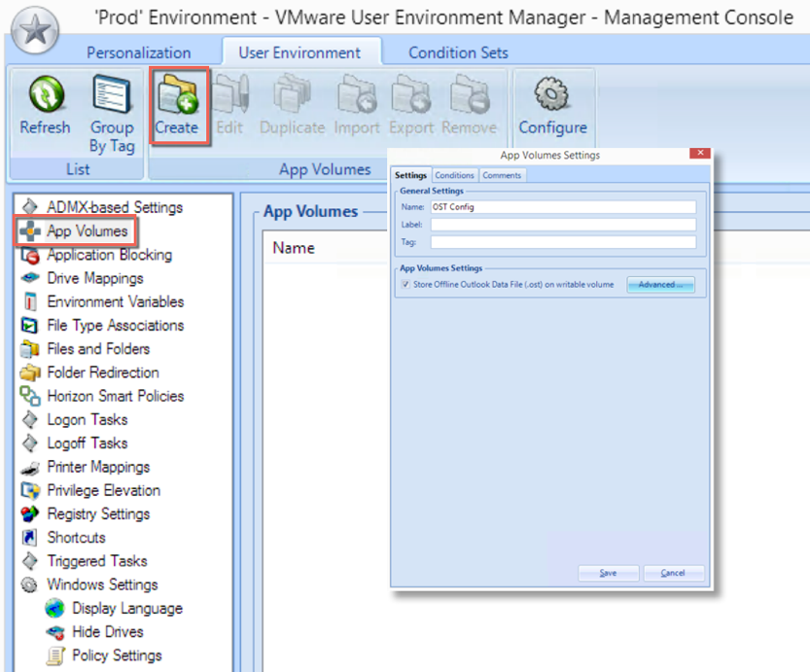Toggle Store Offline Outlook Data File checkbox

[405, 284]
